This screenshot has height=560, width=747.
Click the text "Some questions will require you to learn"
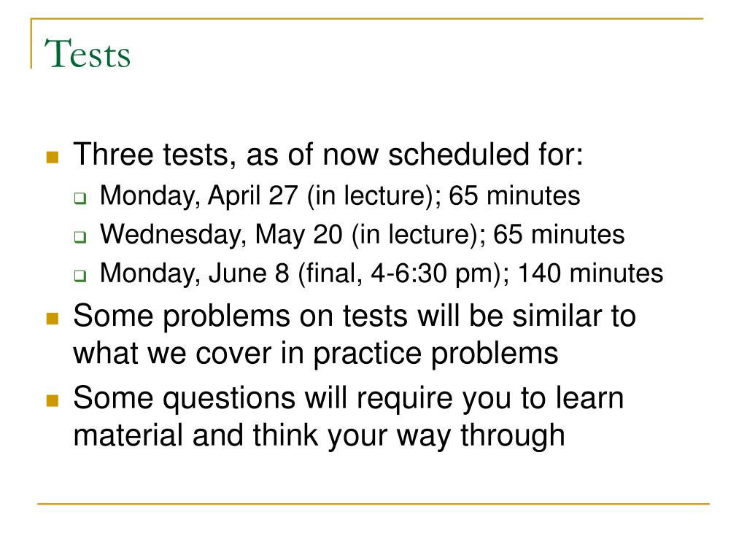(x=349, y=398)
